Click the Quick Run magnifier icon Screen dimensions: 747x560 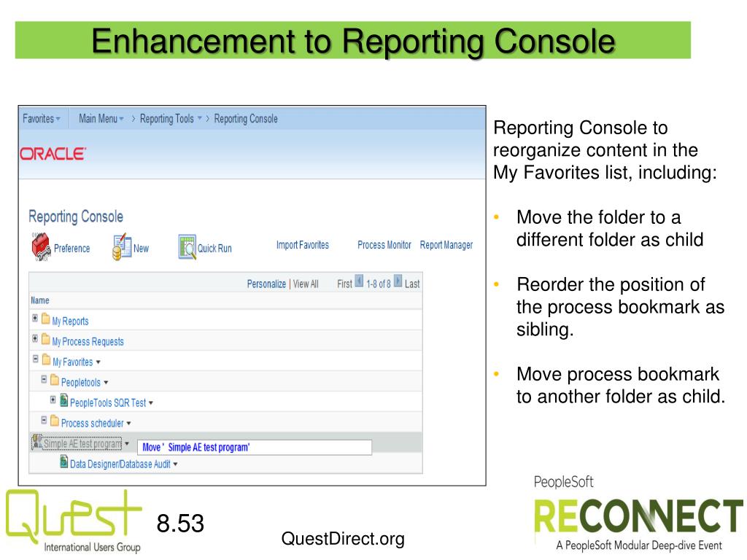click(187, 246)
